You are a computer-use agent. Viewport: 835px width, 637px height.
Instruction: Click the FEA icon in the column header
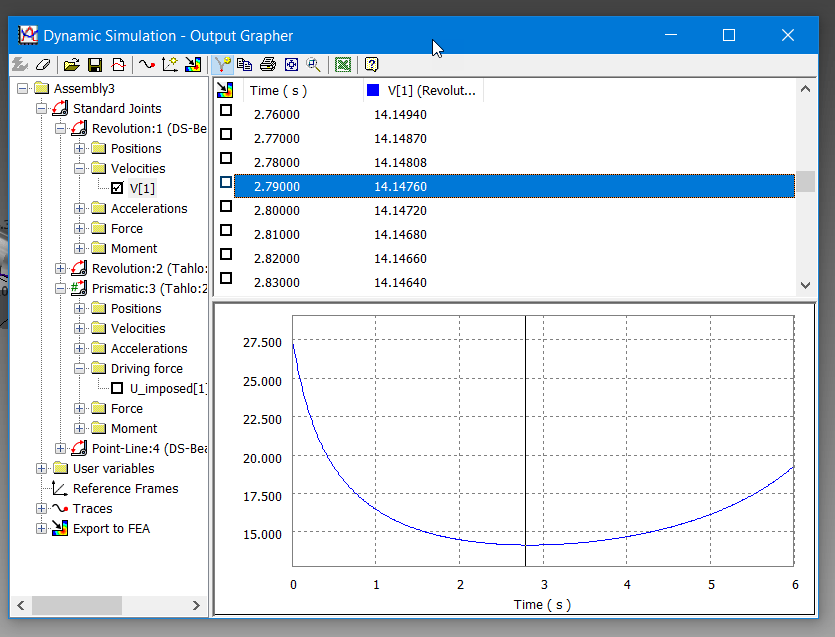click(x=225, y=90)
